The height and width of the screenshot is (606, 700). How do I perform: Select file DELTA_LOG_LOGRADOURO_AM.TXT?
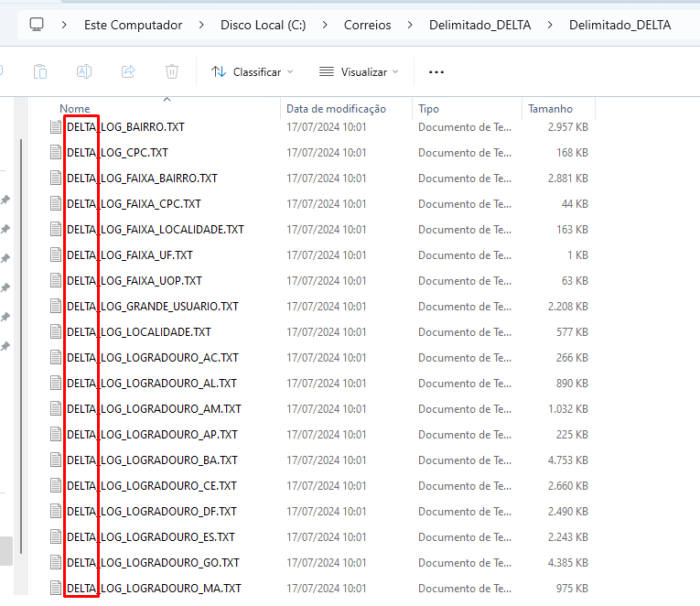tap(154, 409)
